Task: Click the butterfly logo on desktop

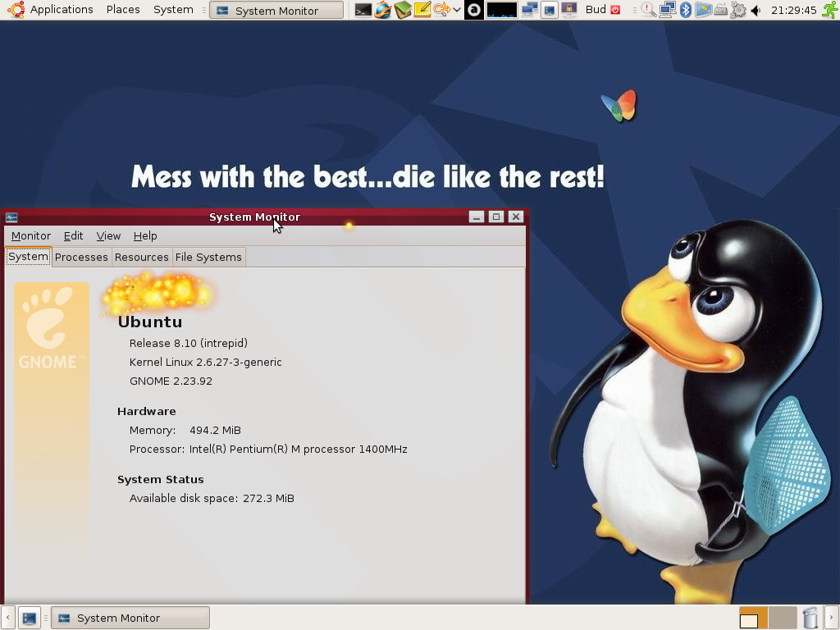Action: (x=619, y=106)
